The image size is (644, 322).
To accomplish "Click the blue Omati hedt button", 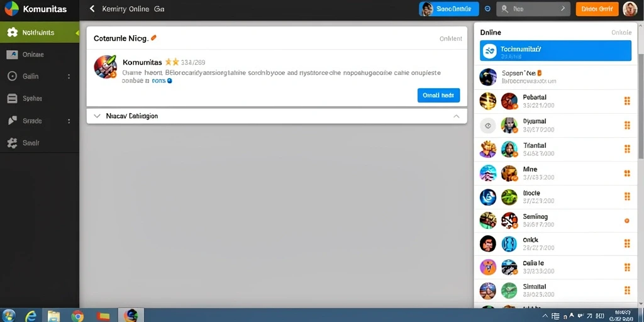I will tap(438, 96).
